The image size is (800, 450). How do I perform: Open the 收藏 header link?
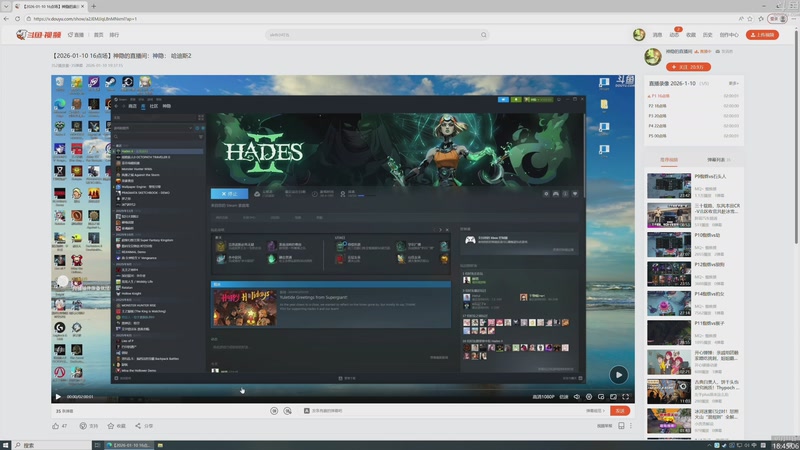tap(691, 35)
